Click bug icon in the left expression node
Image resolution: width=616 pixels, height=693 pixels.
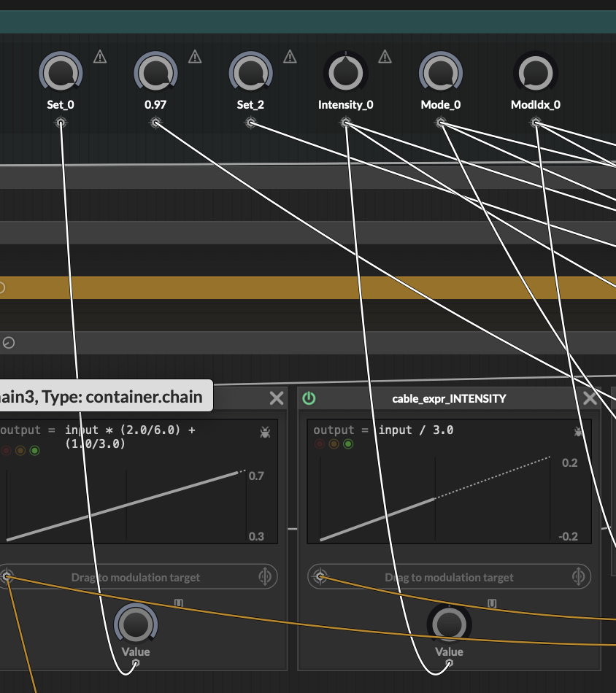pyautogui.click(x=265, y=433)
